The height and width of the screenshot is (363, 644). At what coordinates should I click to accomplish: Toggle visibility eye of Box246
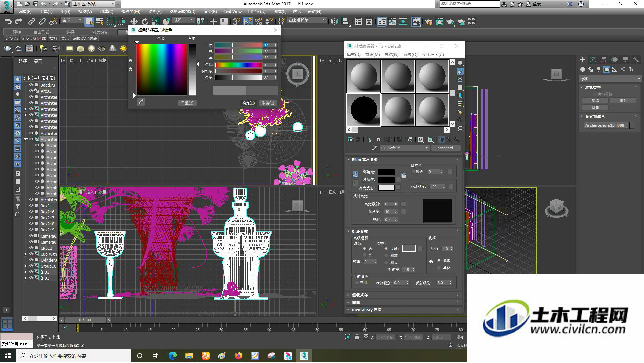click(31, 212)
